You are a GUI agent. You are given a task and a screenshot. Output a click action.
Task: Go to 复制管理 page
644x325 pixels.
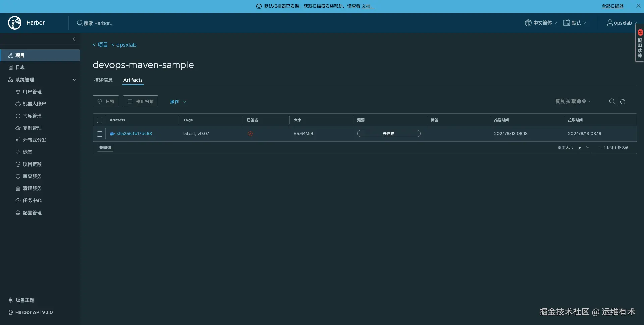32,128
